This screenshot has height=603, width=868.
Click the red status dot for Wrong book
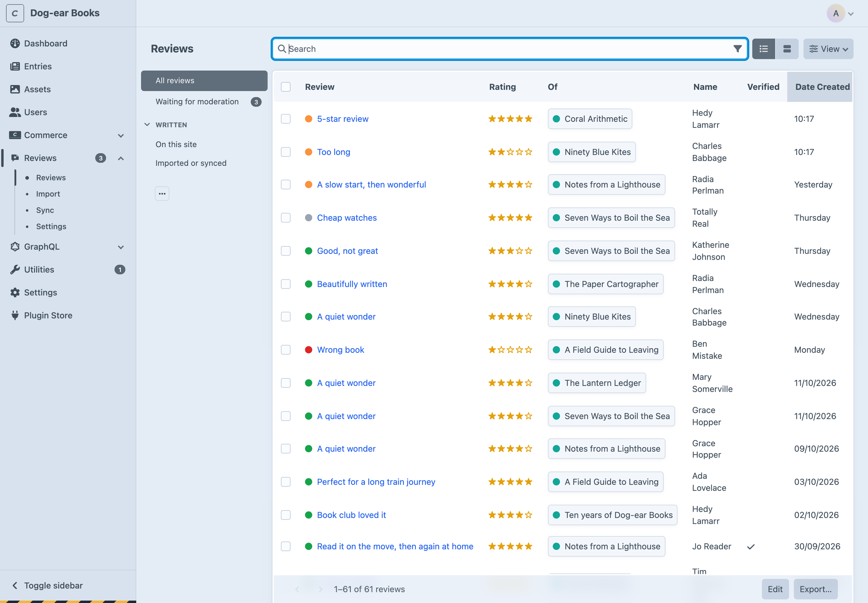pyautogui.click(x=309, y=350)
